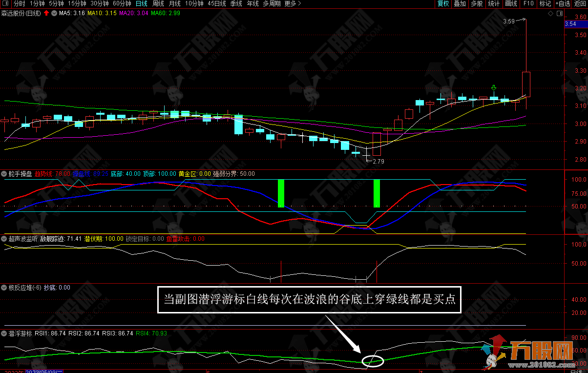This screenshot has height=373, width=588.
Task: Click the 趋势线: 78.00 value
Action: 53,173
